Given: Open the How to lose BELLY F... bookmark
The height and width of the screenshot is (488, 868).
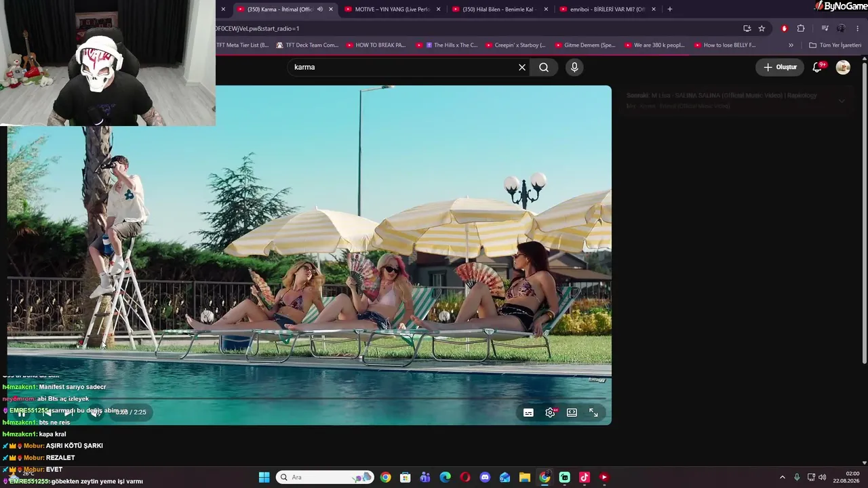Looking at the screenshot, I should point(724,45).
